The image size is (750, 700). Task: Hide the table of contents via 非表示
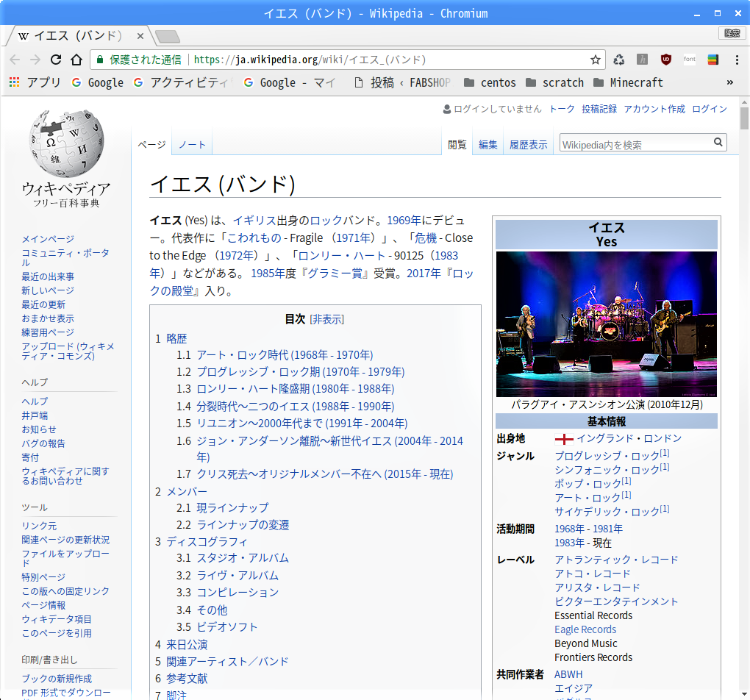point(326,319)
